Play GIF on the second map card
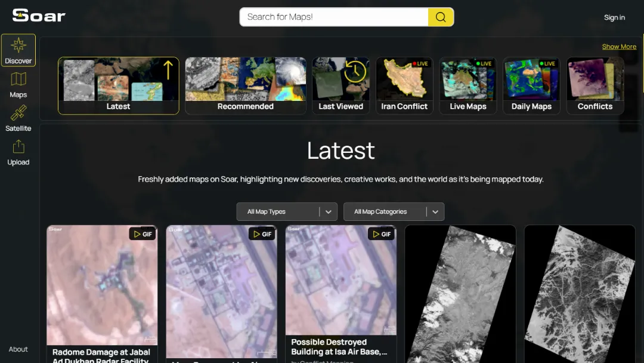 pyautogui.click(x=262, y=234)
